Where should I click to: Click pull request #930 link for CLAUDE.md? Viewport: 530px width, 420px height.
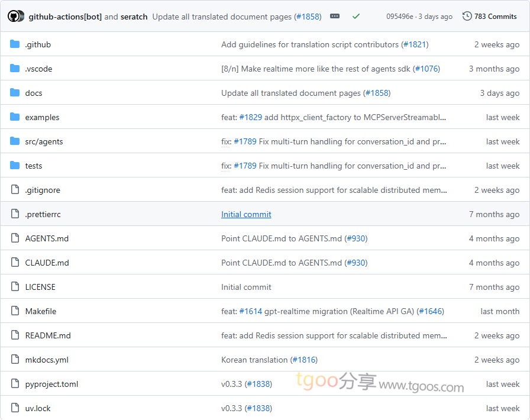click(356, 263)
